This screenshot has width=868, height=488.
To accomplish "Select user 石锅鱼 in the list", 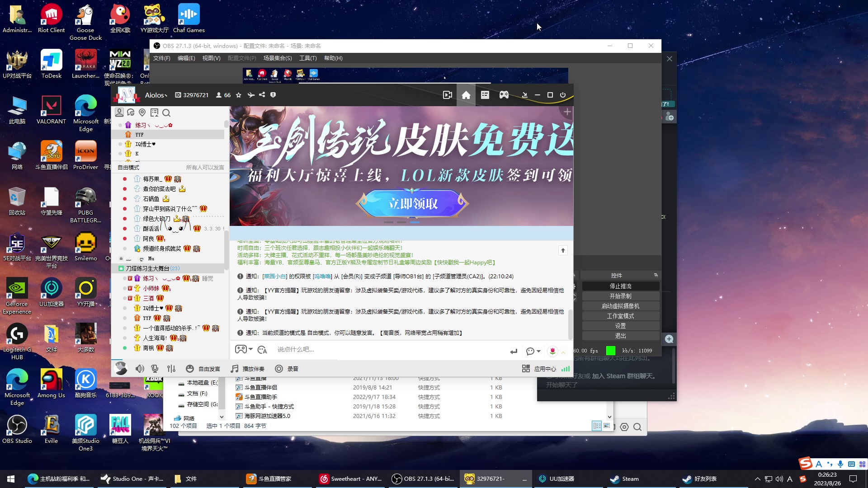I will [151, 199].
